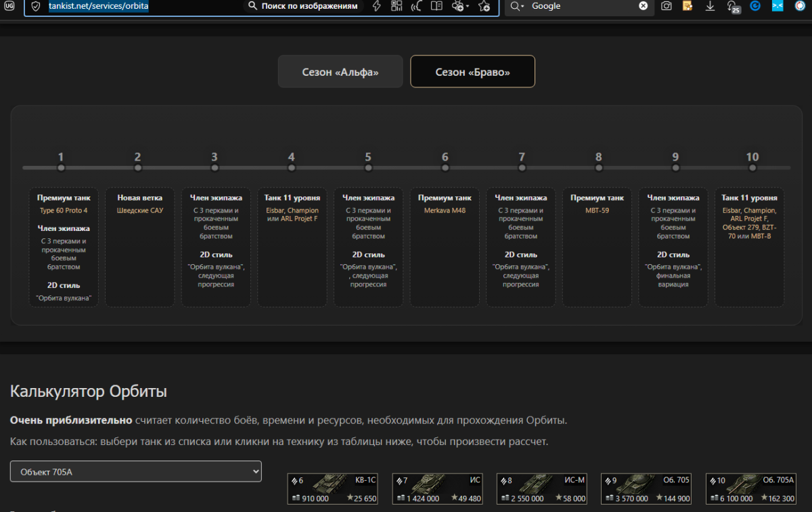
Task: Click the lightning bolt turbo icon
Action: click(x=377, y=6)
